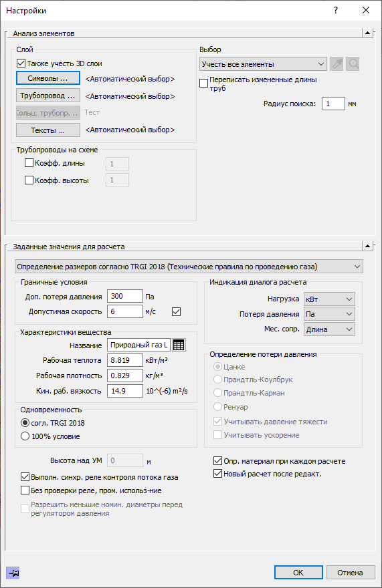This screenshot has height=588, width=382.
Task: Click the Тексты ... button
Action: point(47,130)
